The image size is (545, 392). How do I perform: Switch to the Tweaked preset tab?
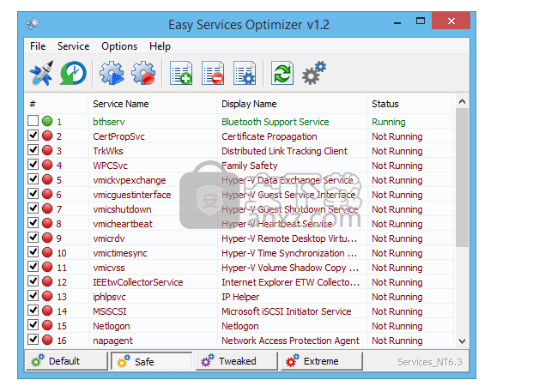237,361
